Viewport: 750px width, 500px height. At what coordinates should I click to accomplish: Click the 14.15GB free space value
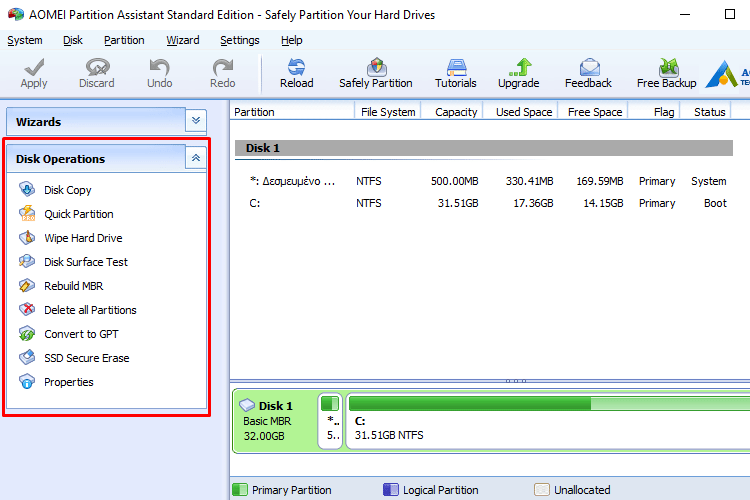coord(603,203)
